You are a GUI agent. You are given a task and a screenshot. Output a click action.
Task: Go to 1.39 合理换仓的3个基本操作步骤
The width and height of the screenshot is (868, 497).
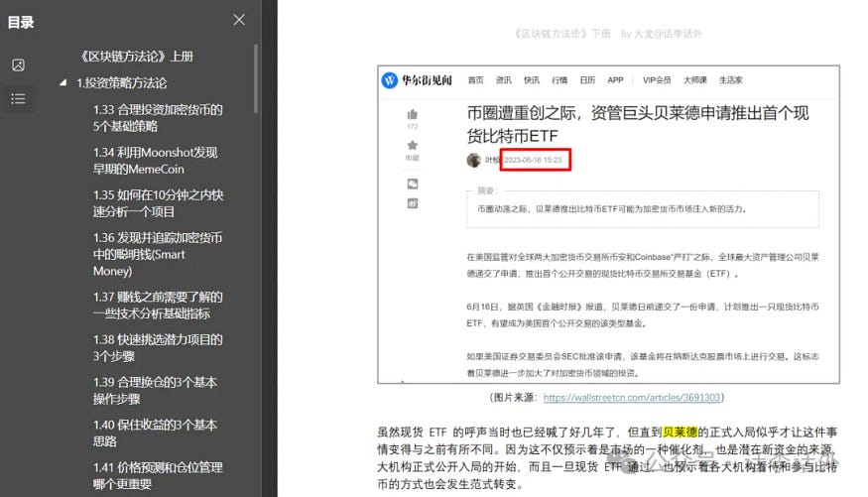155,390
